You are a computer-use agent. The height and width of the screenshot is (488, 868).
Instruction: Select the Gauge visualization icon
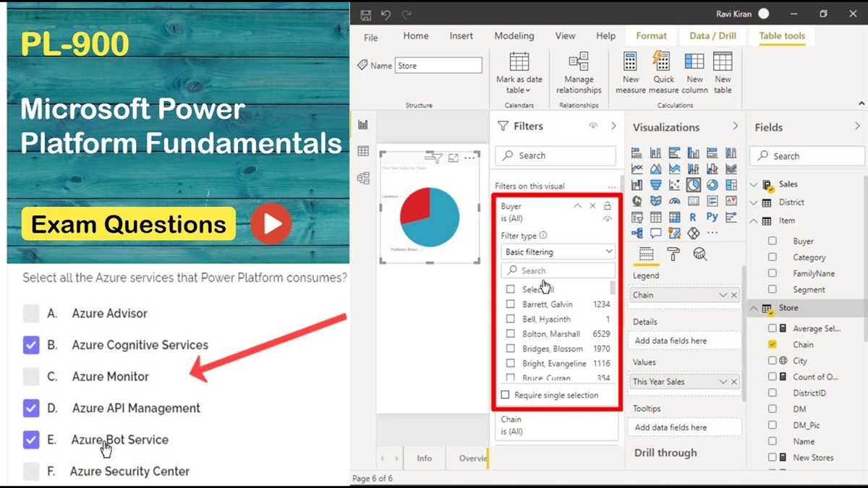click(x=674, y=201)
